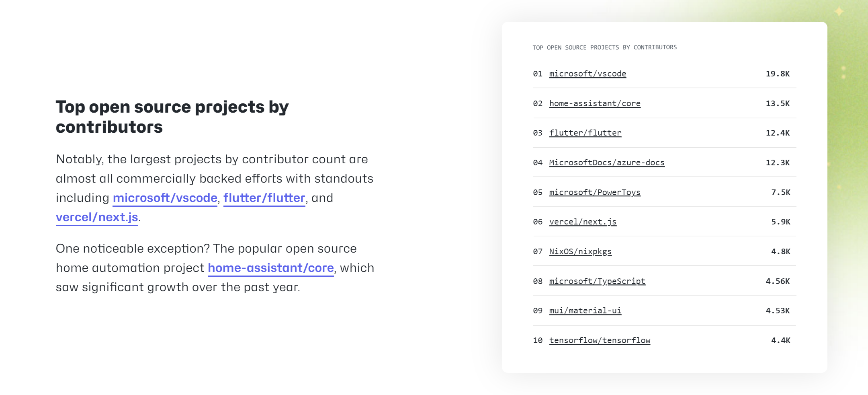Screen dimensions: 868x395
Task: Click the small uppercase card title text
Action: click(604, 47)
